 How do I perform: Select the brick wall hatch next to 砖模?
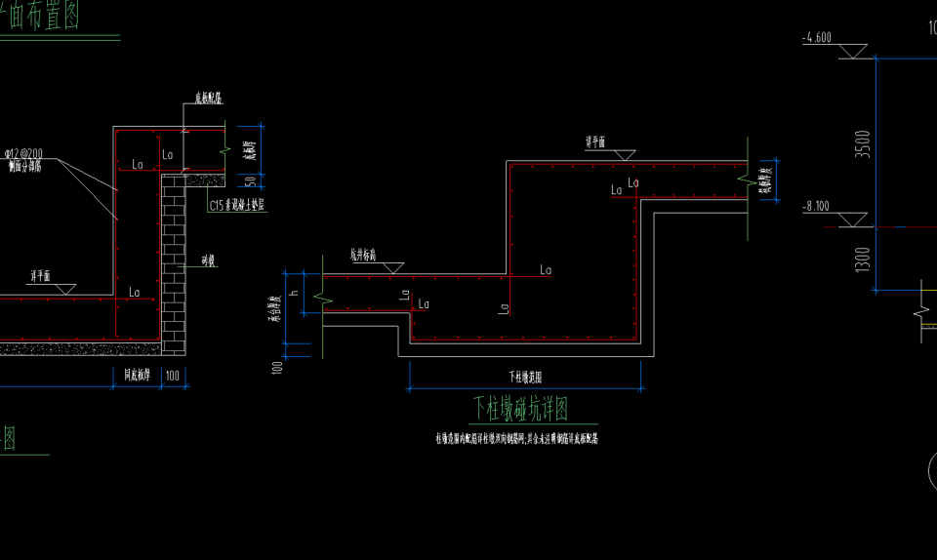[x=174, y=264]
